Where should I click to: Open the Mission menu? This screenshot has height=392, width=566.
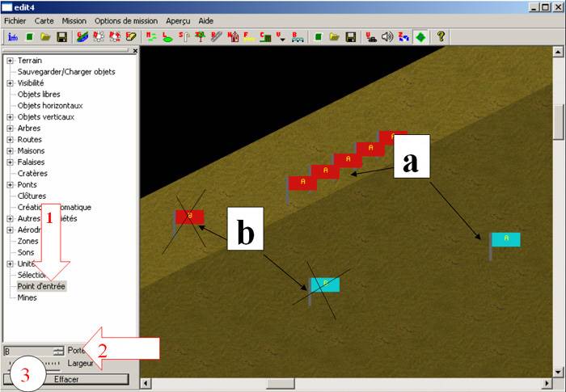74,19
